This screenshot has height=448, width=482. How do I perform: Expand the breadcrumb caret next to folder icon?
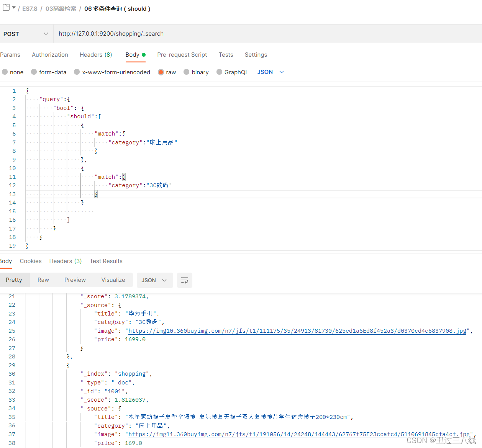(14, 8)
